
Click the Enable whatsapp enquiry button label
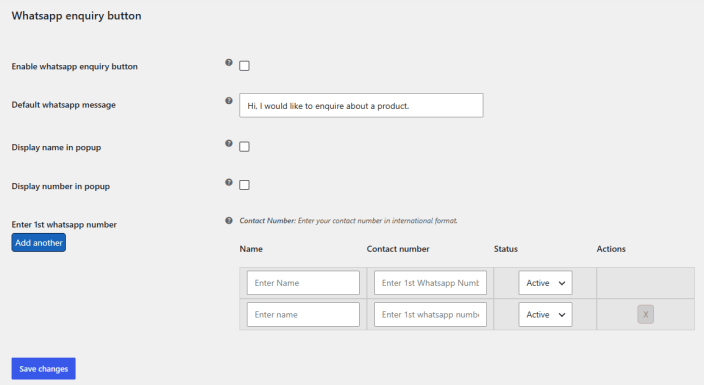coord(75,66)
